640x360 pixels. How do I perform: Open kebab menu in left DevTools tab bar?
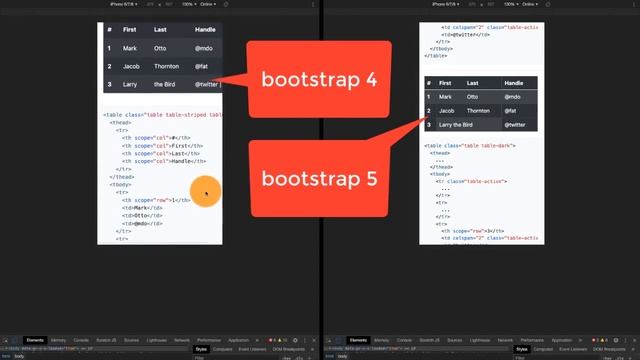(304, 340)
